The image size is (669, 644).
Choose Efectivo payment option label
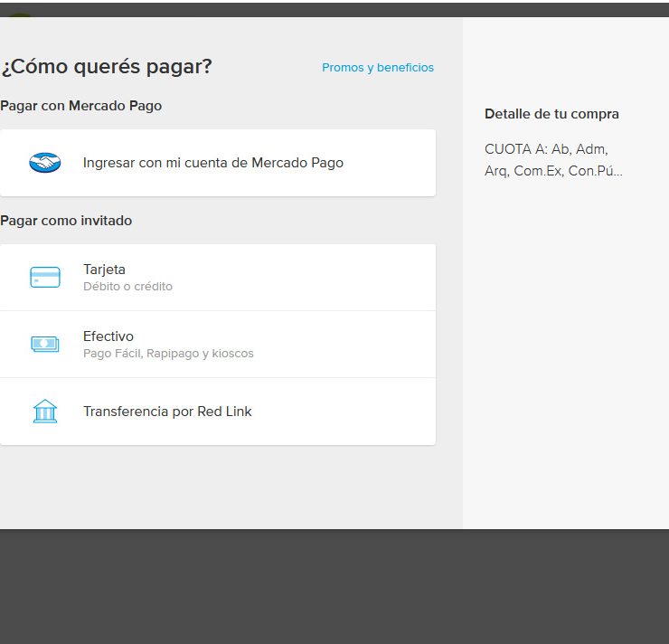click(108, 336)
